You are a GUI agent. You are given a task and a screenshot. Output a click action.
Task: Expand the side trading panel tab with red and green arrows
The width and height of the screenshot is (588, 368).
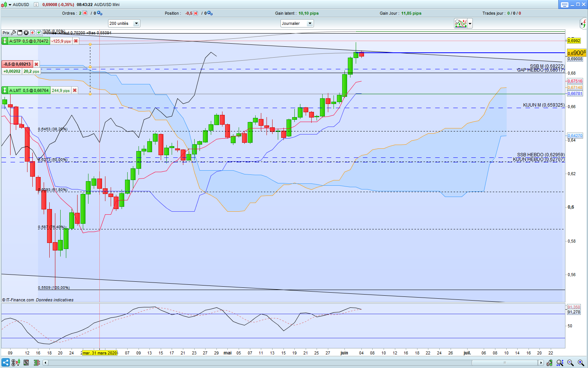coord(583,24)
